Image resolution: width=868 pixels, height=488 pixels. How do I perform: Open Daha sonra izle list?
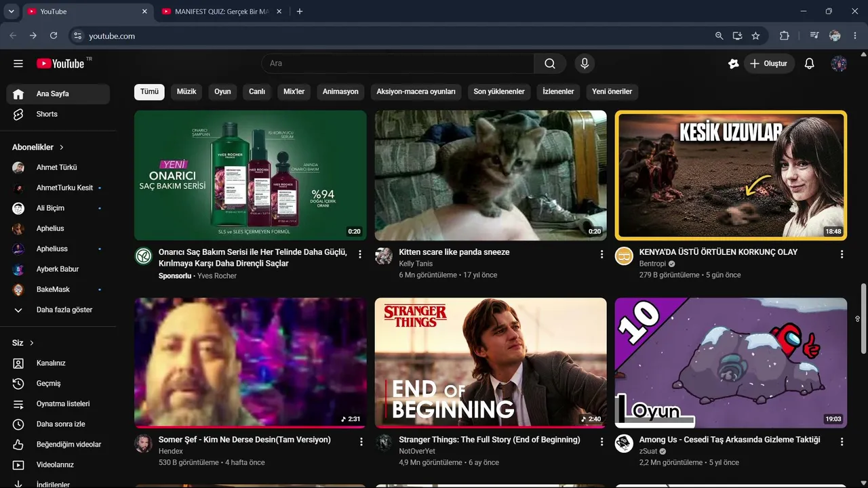(58, 424)
